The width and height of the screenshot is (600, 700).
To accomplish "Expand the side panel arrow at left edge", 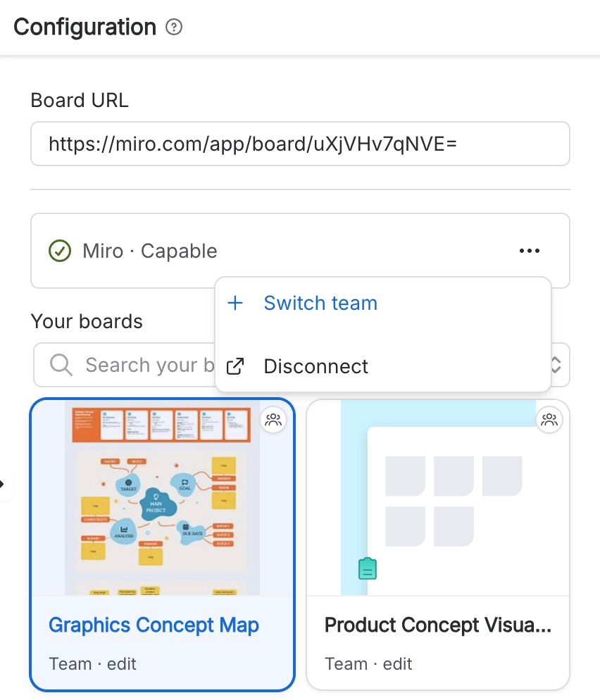I will point(2,484).
